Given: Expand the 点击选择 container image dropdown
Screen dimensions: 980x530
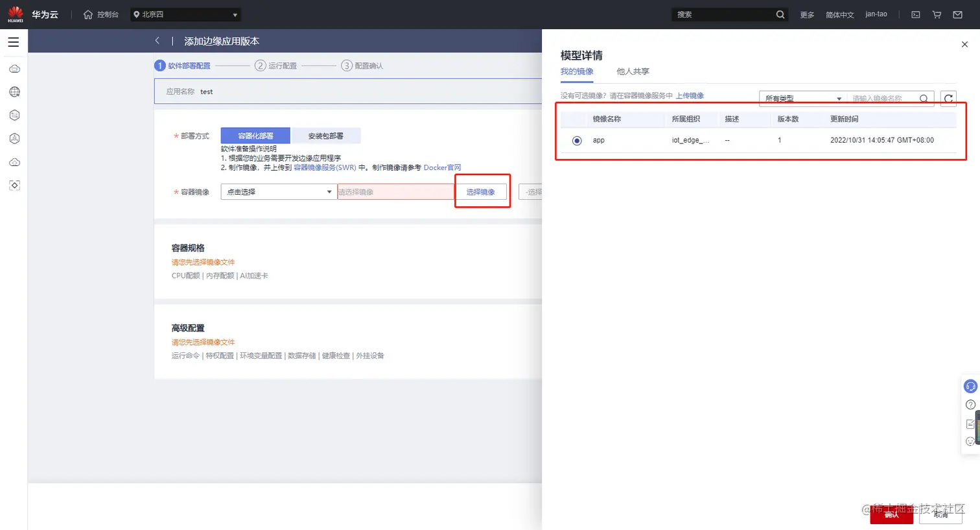Looking at the screenshot, I should 279,191.
